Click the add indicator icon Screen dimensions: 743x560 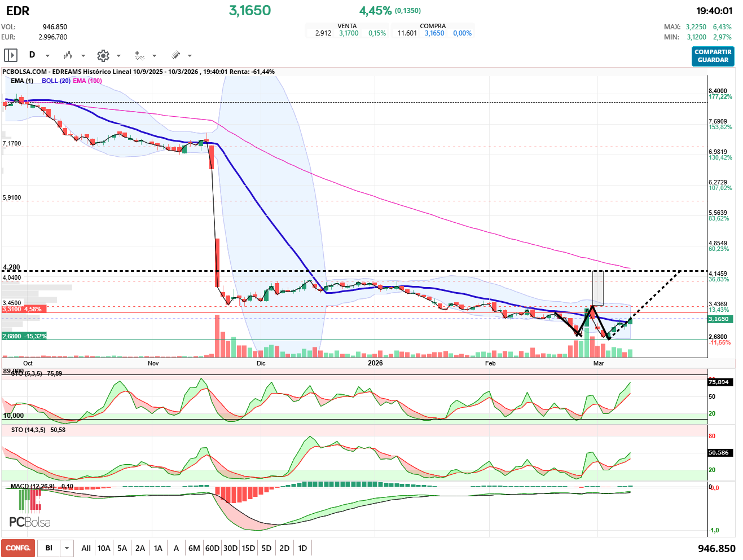pyautogui.click(x=139, y=55)
